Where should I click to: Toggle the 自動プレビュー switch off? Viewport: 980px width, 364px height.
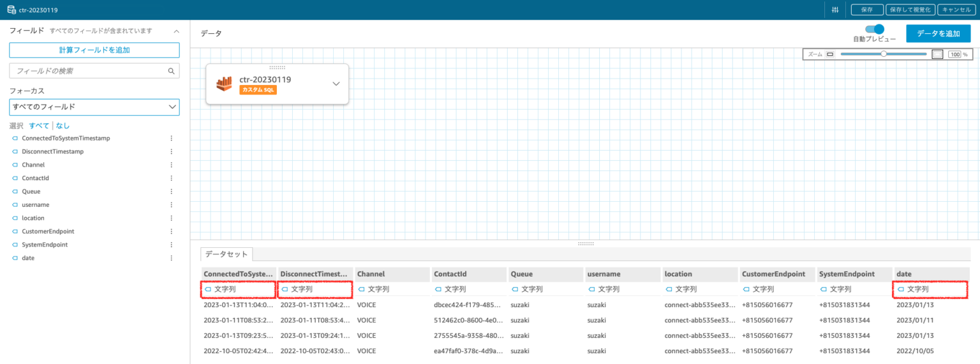[874, 29]
